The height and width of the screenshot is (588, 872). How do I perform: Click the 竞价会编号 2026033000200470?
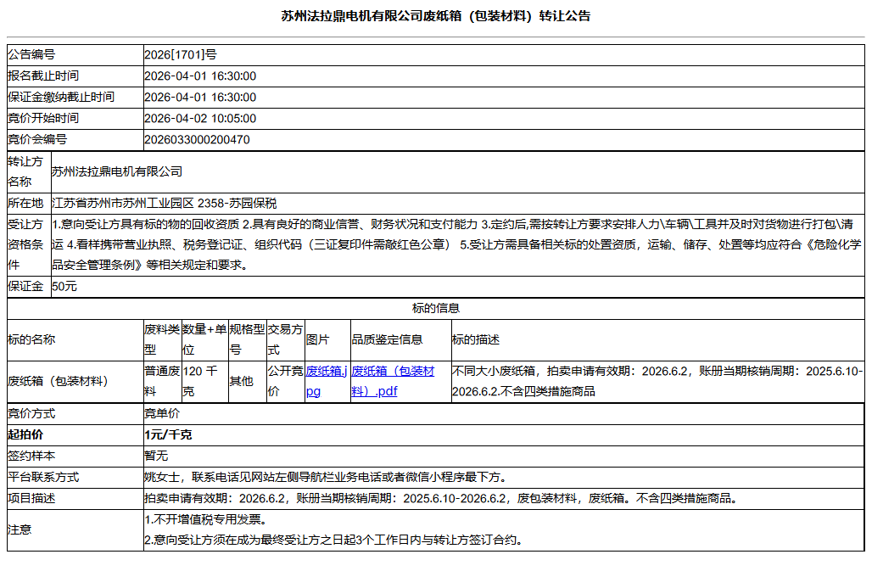point(207,140)
